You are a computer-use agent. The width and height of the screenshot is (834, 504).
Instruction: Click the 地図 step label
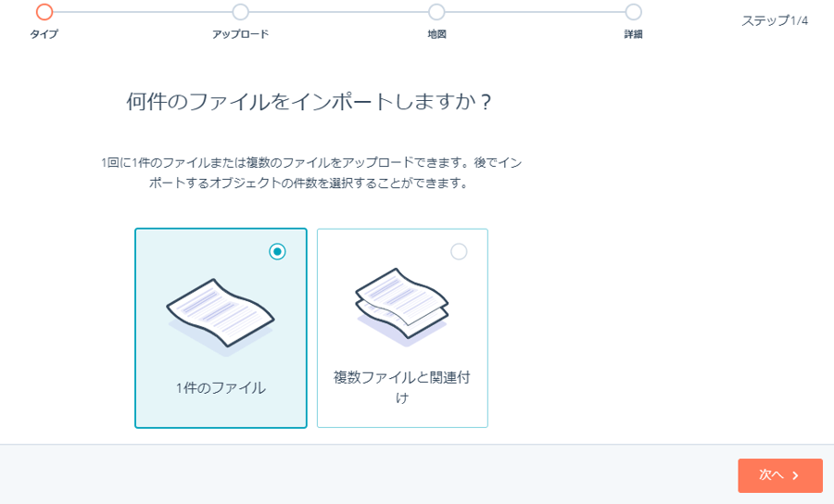pos(436,34)
